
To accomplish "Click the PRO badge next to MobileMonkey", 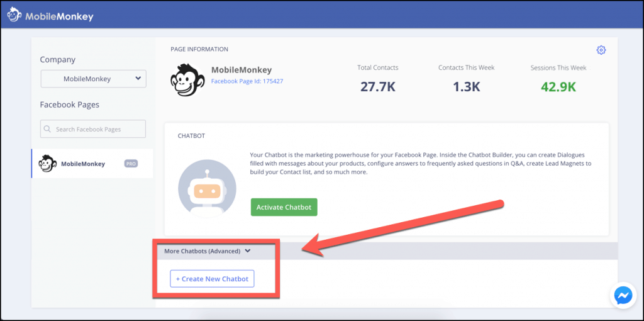I will [131, 164].
